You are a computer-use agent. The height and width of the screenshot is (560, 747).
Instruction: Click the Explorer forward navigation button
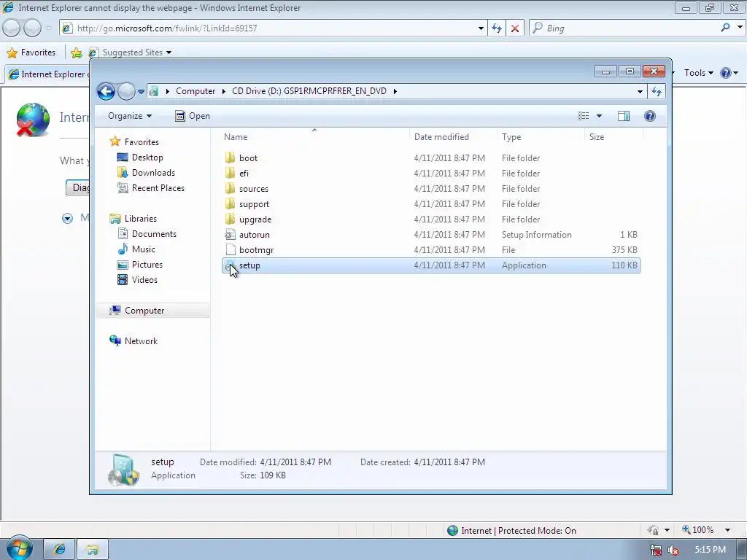click(x=126, y=91)
